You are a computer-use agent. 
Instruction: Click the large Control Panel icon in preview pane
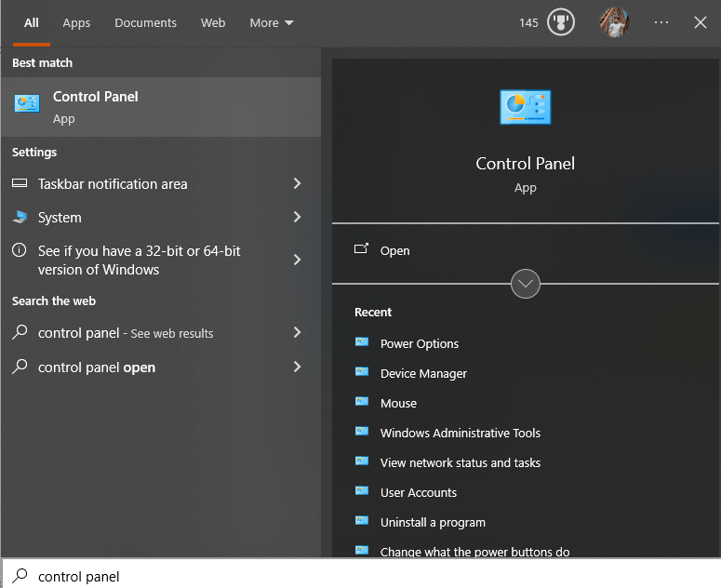[526, 107]
